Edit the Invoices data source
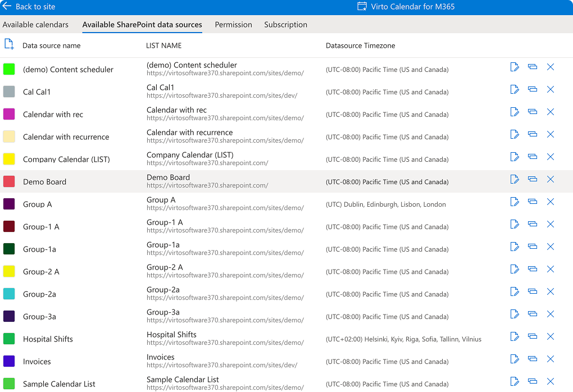573x392 pixels. click(515, 359)
